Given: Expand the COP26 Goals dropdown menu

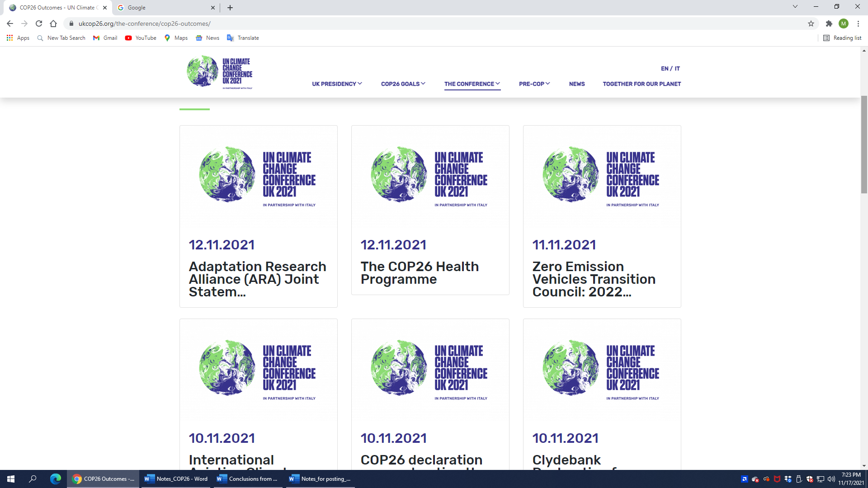Looking at the screenshot, I should coord(403,84).
